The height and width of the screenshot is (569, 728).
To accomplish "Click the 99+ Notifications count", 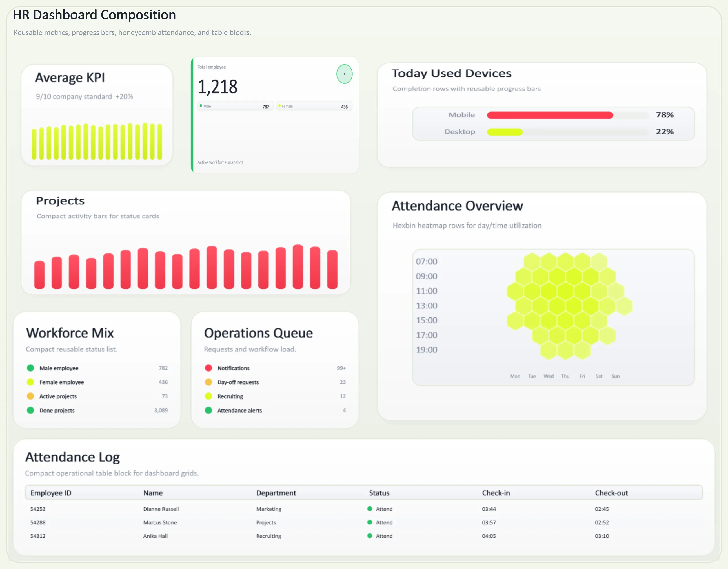I will (x=341, y=368).
